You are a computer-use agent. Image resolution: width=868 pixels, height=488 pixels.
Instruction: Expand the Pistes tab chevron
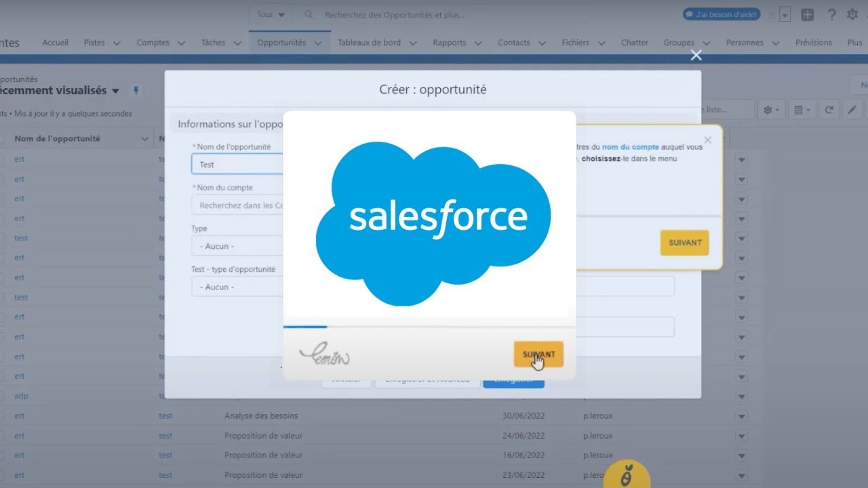click(x=117, y=43)
